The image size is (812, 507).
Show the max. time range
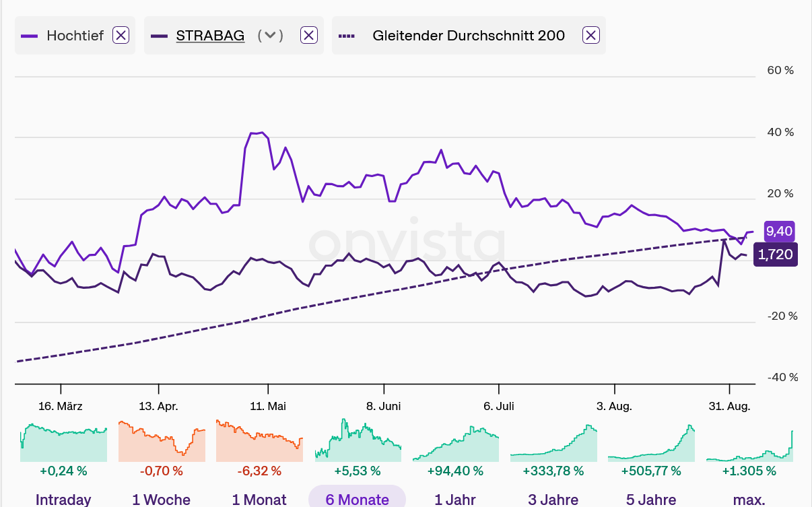pyautogui.click(x=749, y=500)
